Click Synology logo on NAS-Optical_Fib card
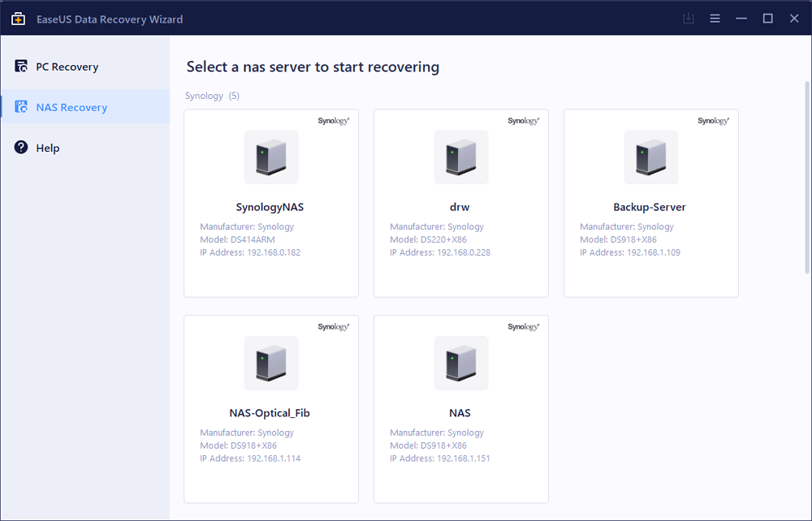This screenshot has width=812, height=521. [333, 327]
